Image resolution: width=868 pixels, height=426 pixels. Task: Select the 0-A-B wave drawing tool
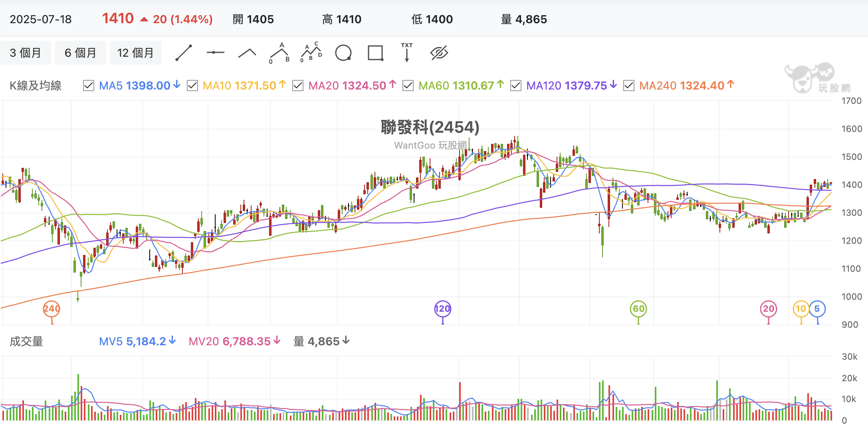tap(279, 53)
